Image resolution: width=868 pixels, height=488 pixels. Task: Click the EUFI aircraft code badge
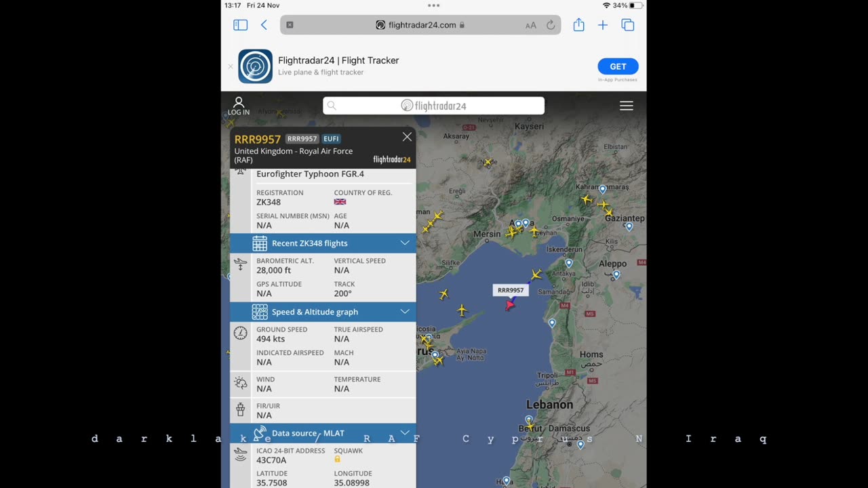pyautogui.click(x=331, y=139)
